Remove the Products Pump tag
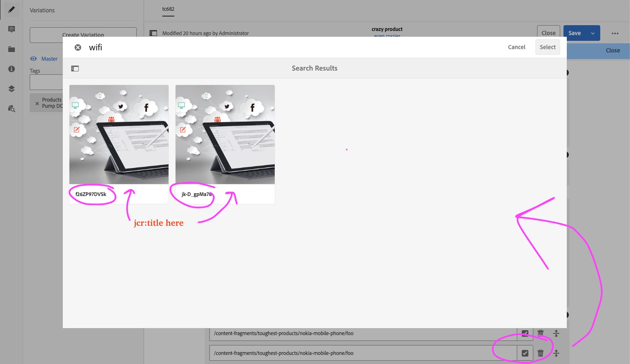The image size is (630, 364). coord(37,103)
